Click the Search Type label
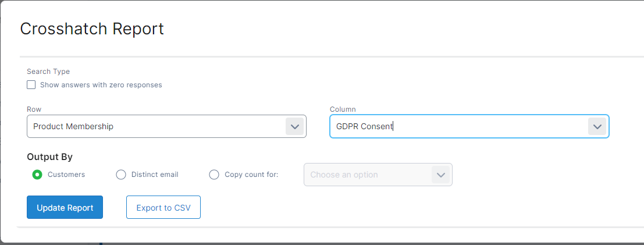Image resolution: width=644 pixels, height=245 pixels. tap(48, 72)
